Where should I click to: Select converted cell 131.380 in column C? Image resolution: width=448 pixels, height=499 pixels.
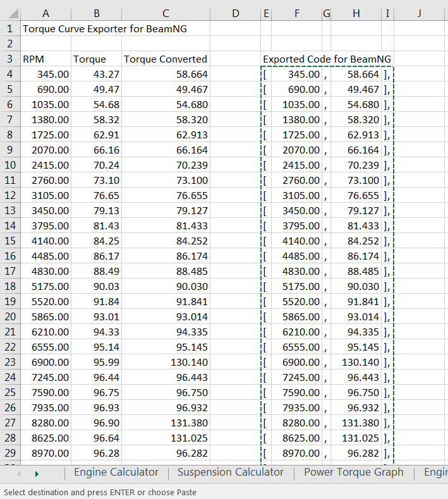click(166, 423)
